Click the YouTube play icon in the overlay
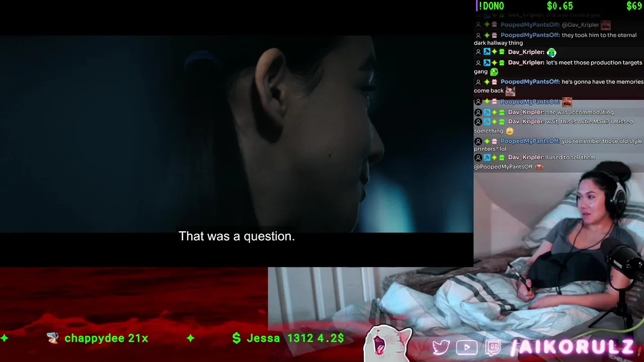The height and width of the screenshot is (362, 644). pos(466,347)
